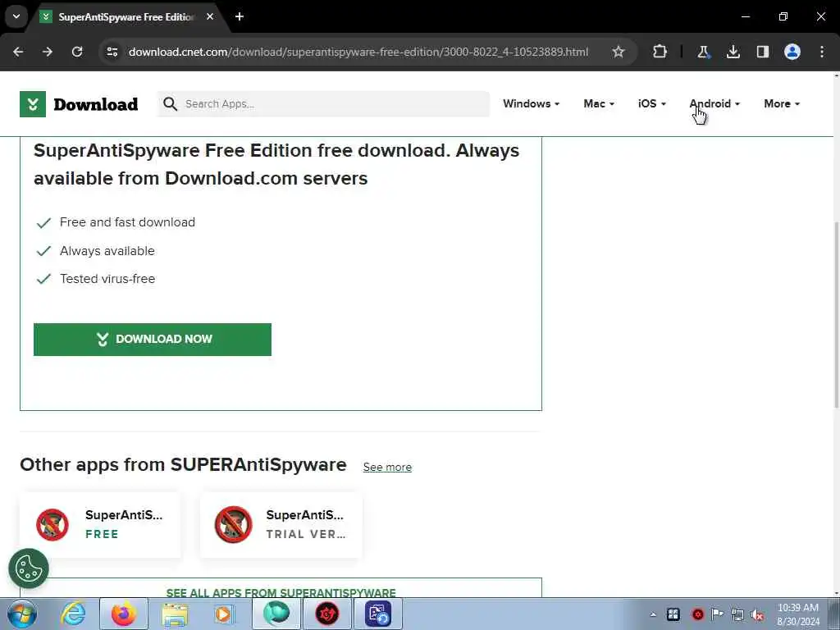Open the Chrome profile avatar
Viewport: 840px width, 630px height.
[792, 52]
